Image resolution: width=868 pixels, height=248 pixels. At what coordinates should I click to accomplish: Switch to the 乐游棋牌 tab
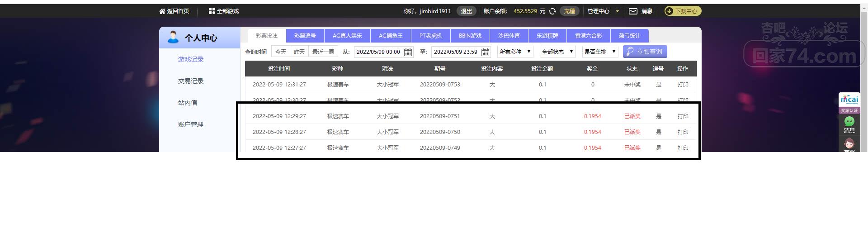[547, 36]
